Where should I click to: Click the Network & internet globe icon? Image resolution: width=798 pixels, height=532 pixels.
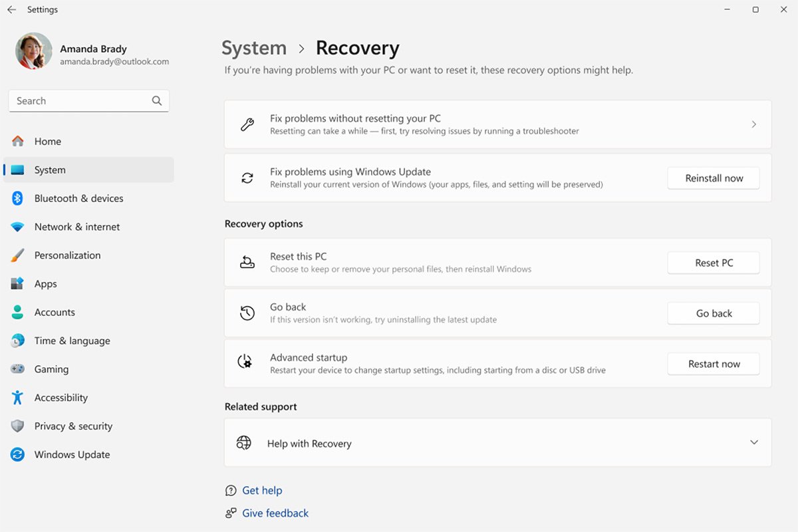[x=18, y=226]
